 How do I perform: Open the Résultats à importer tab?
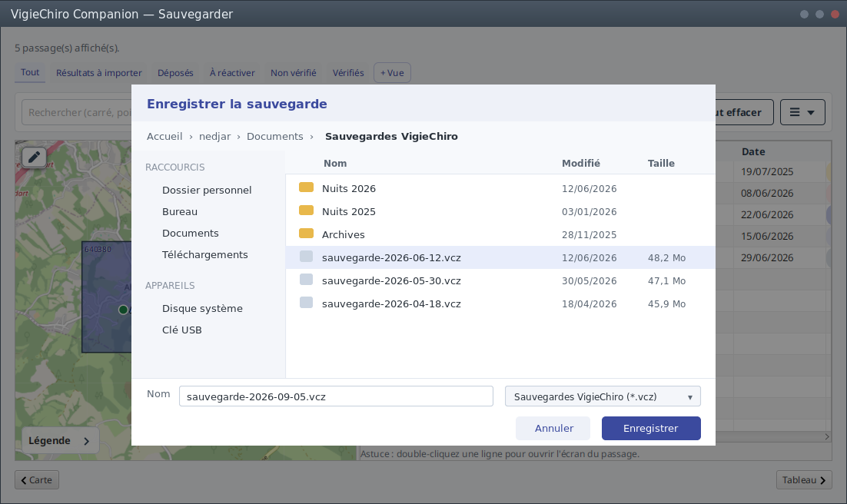tap(99, 73)
